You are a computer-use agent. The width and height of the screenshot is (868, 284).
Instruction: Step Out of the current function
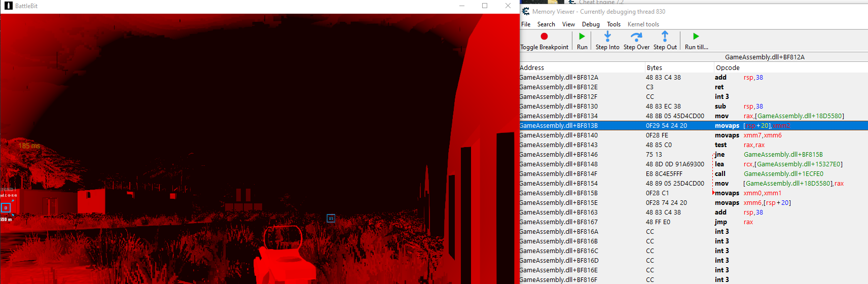pos(665,41)
